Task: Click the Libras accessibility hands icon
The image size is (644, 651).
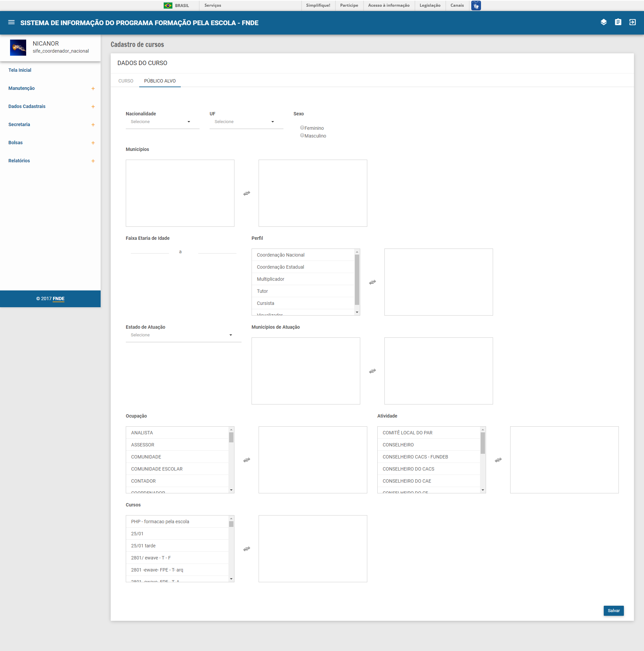Action: point(476,5)
